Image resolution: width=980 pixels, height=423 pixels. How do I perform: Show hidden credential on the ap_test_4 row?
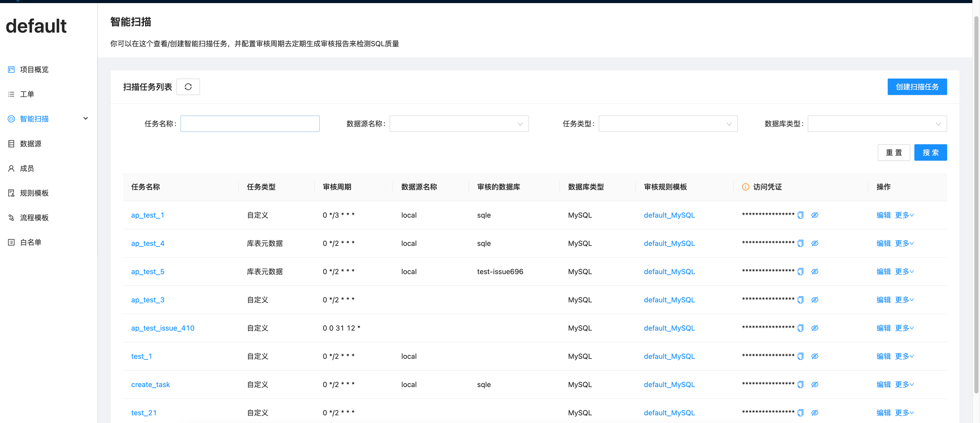(x=815, y=243)
